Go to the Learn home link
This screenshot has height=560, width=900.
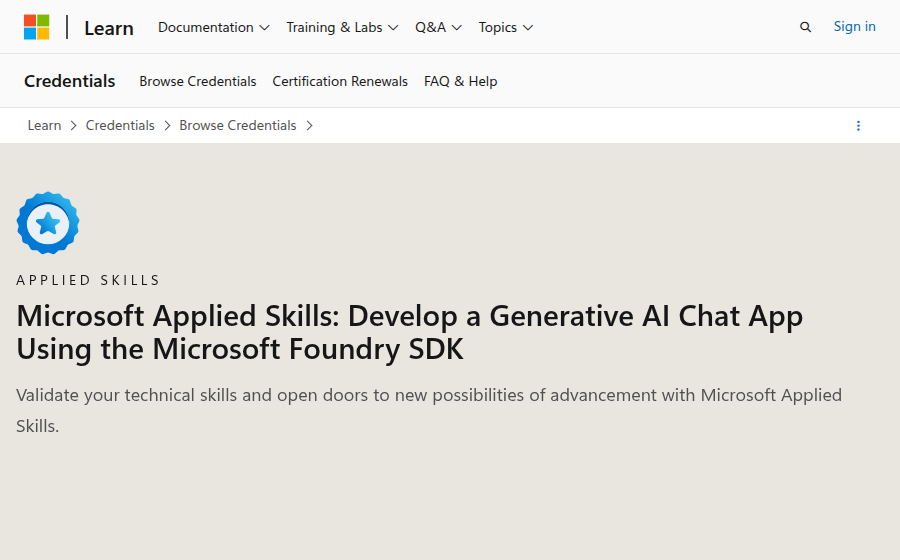[x=108, y=28]
